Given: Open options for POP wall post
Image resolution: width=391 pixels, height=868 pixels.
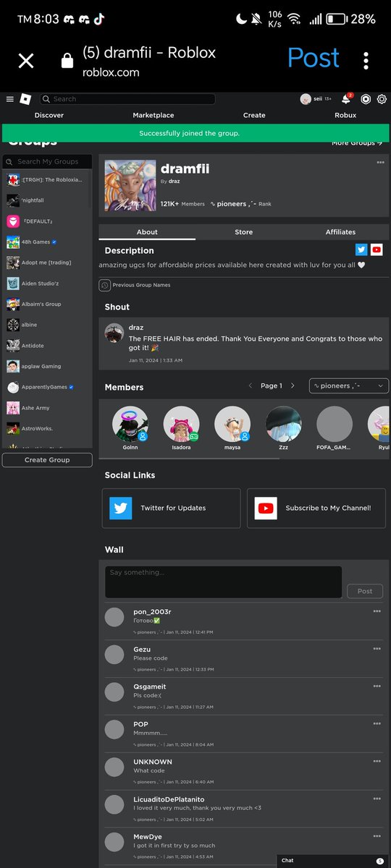Looking at the screenshot, I should tap(377, 724).
